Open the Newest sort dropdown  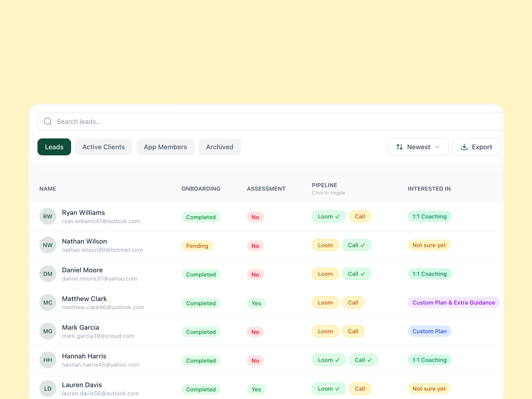tap(418, 147)
